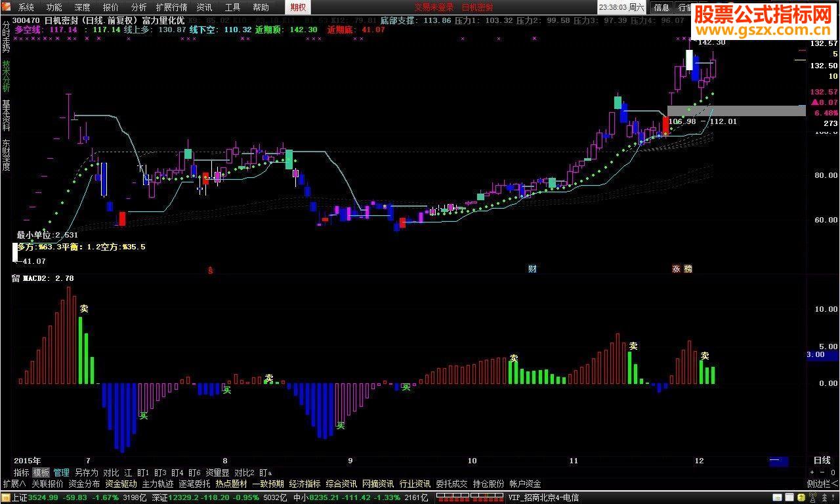Click the 期权 button in top bar
The image size is (840, 504).
coord(299,7)
